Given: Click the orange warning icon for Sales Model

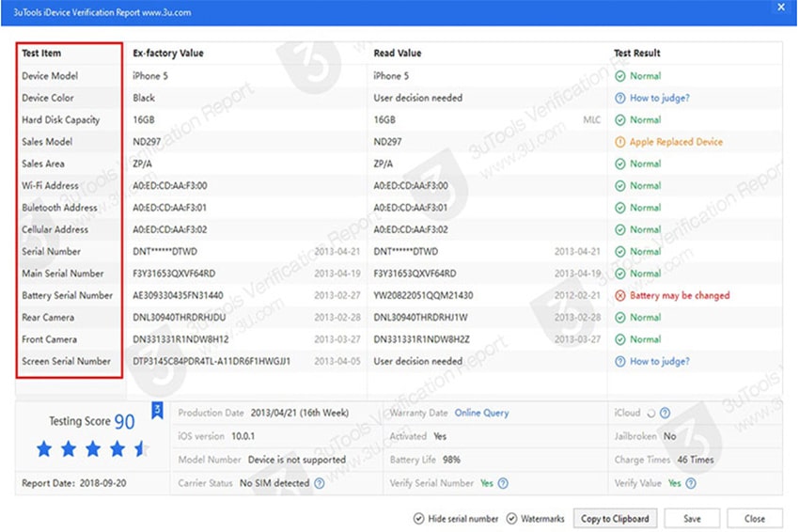Looking at the screenshot, I should pos(619,142).
